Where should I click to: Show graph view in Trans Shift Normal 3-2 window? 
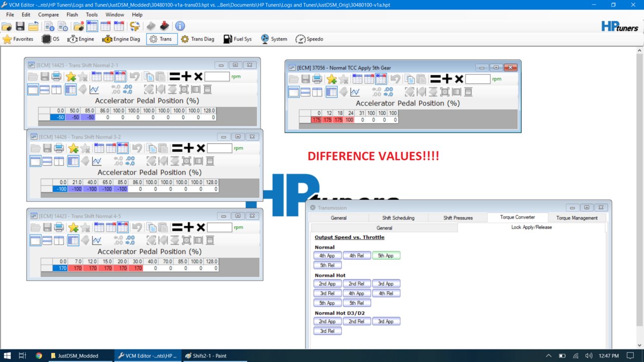97,161
